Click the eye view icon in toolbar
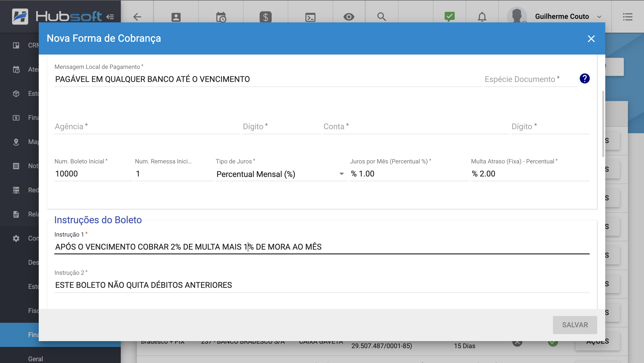Viewport: 644px width, 363px height. [x=349, y=17]
